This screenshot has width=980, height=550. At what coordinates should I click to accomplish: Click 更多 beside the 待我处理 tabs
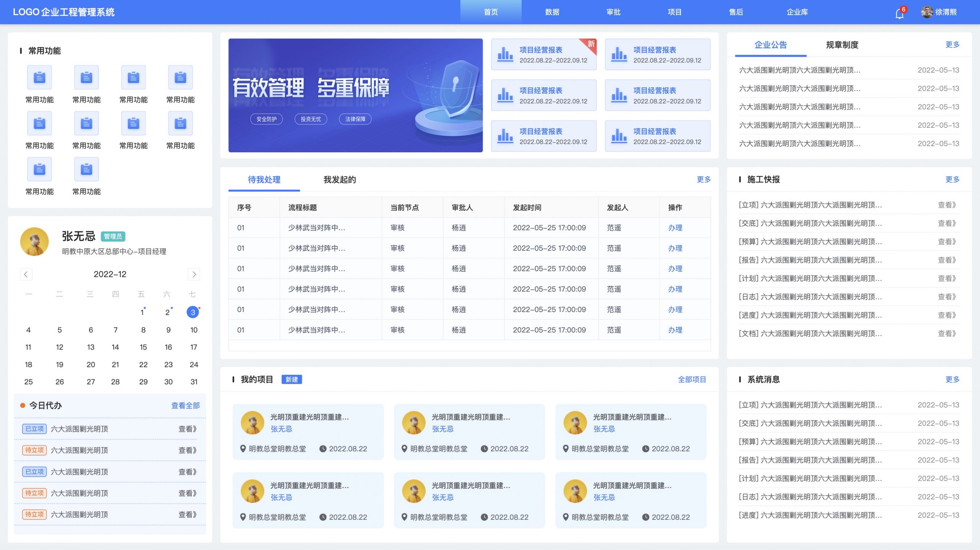pos(704,179)
